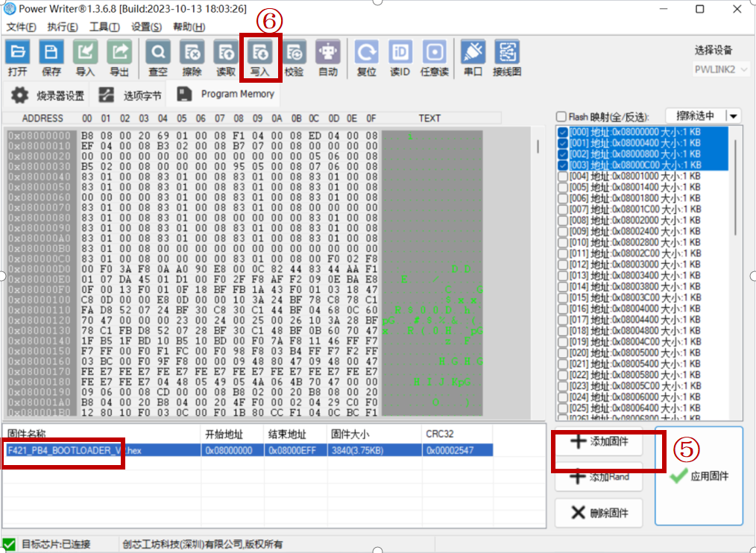Switch to the 选项字节 tab
Image resolution: width=756 pixels, height=553 pixels.
click(x=129, y=95)
